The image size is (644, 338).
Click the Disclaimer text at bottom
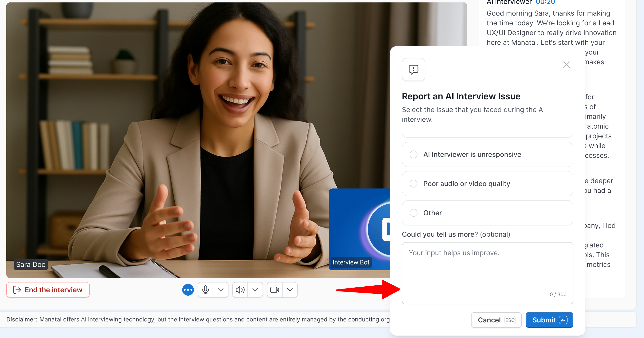point(198,319)
